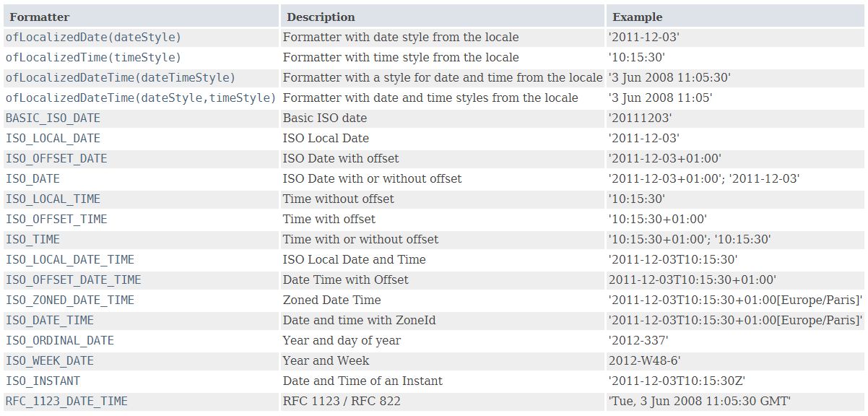Click the Formatter column header
This screenshot has height=416, width=868.
tap(40, 17)
